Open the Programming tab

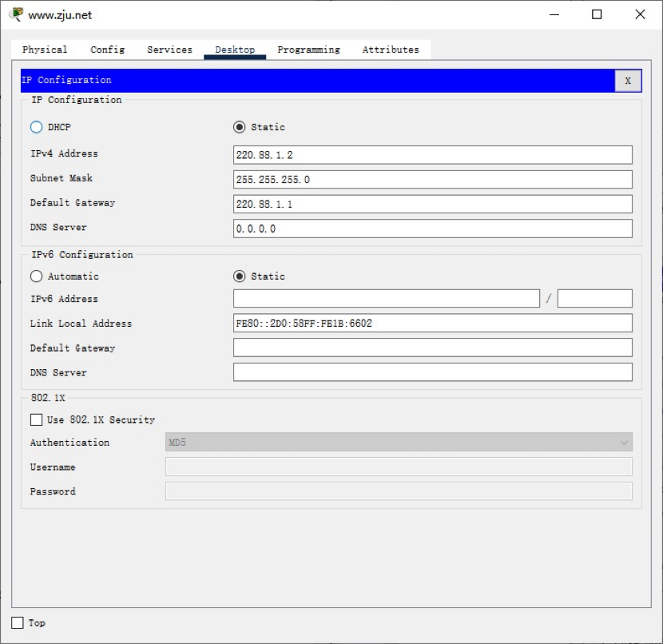(308, 50)
